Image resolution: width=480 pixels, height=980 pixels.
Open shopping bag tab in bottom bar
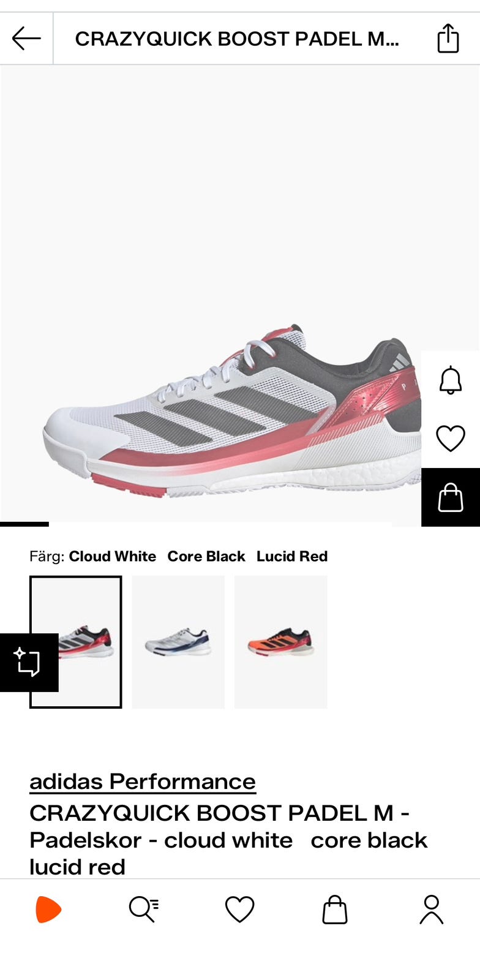tap(335, 909)
